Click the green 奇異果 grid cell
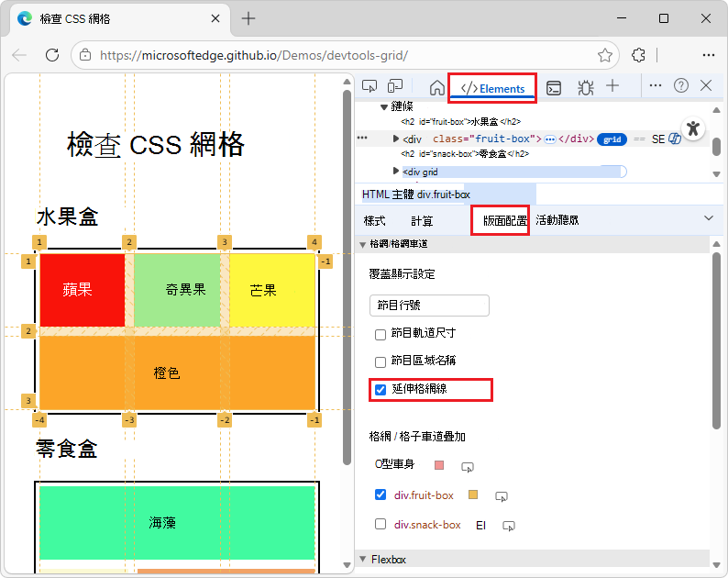The height and width of the screenshot is (578, 728). [x=177, y=290]
